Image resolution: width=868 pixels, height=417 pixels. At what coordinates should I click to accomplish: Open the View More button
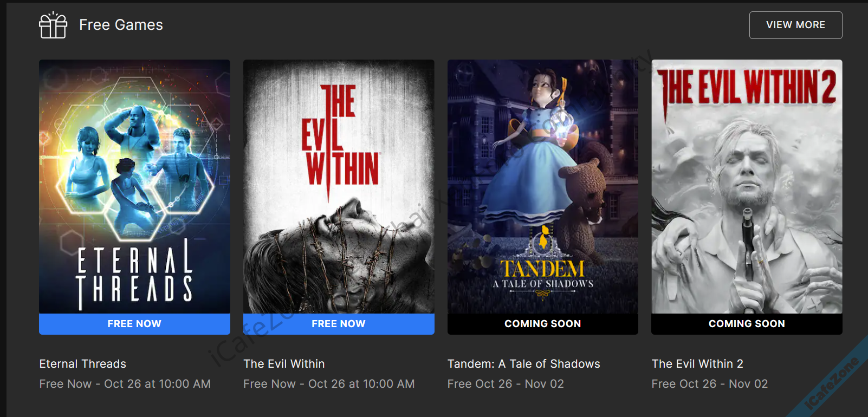795,25
